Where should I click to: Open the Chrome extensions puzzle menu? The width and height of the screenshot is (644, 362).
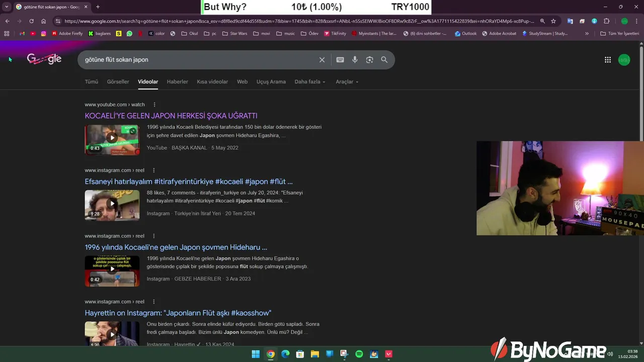(606, 21)
